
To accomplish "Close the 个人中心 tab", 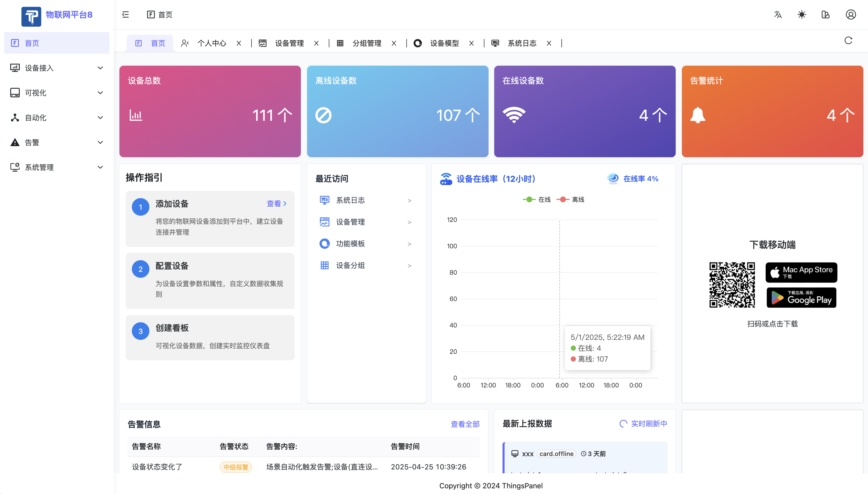I will coord(239,43).
